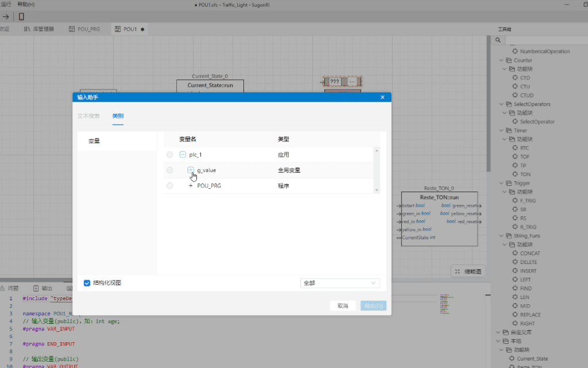Click the SelectOperator block icon
The width and height of the screenshot is (588, 368).
(515, 122)
